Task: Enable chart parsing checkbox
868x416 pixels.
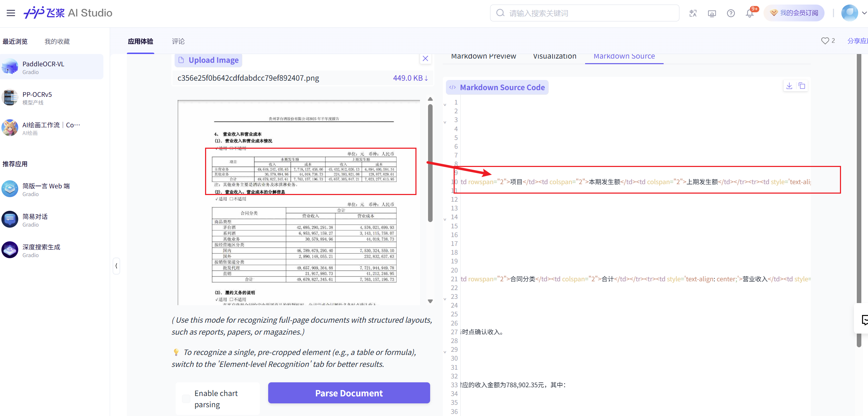Action: 186,399
